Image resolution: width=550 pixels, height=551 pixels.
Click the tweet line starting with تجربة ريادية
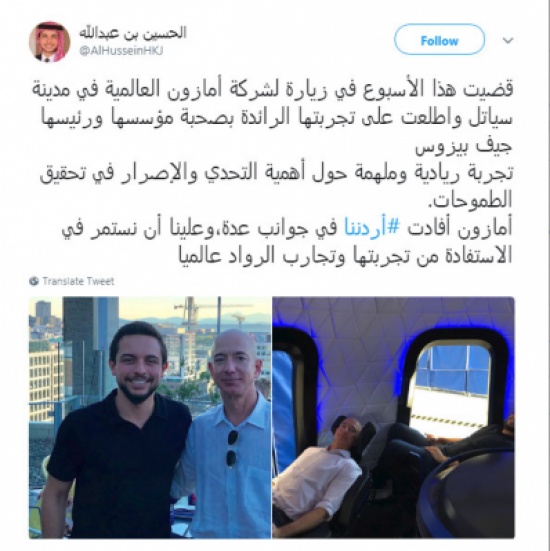276,172
